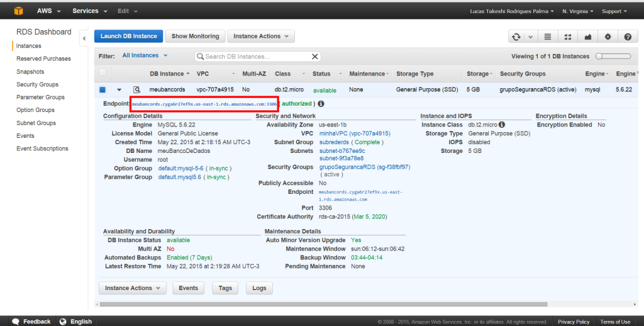Switch to multi-item grid view icon
Viewport: 644px width, 326px height.
pos(568,37)
